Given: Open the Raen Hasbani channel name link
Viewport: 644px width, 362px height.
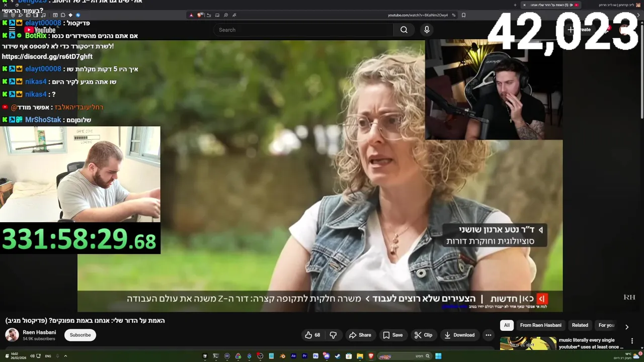Looking at the screenshot, I should point(39,332).
